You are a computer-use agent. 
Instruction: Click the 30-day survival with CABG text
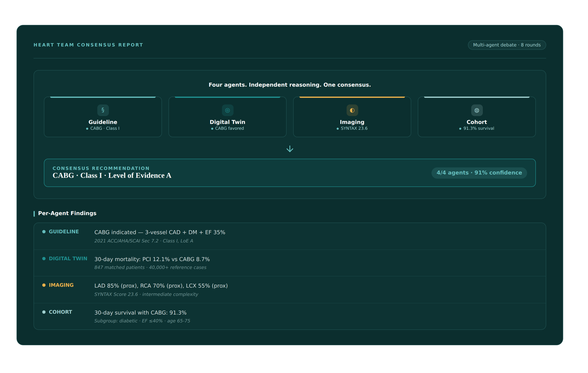140,313
